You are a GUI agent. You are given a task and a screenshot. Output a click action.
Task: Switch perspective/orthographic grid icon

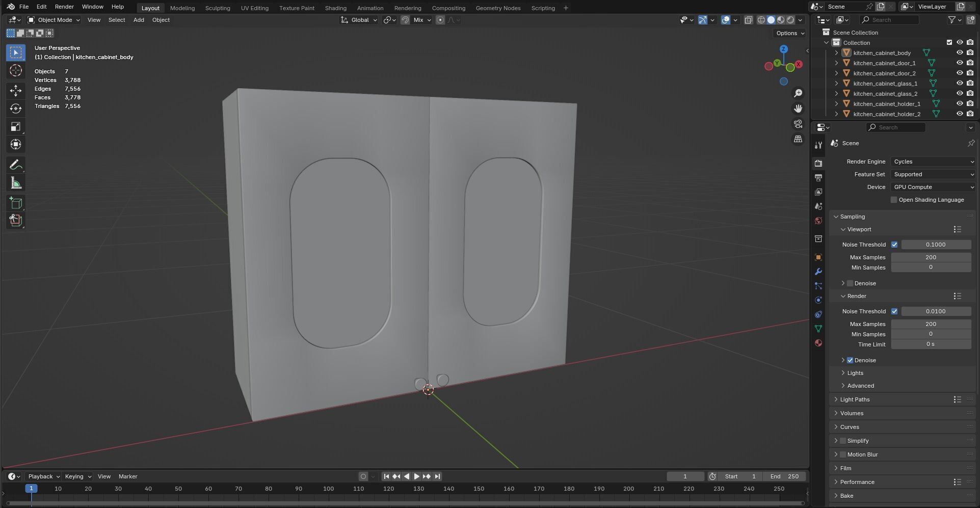(x=798, y=139)
